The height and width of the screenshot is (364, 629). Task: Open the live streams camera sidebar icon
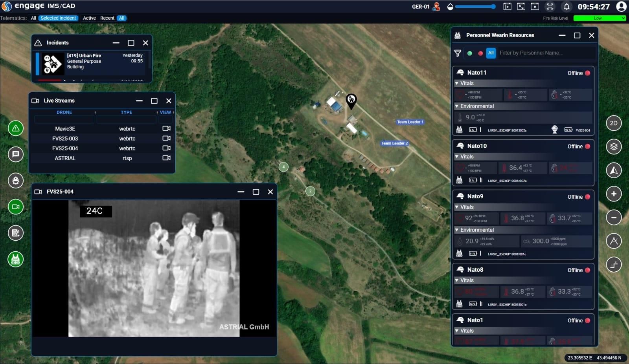pos(16,207)
